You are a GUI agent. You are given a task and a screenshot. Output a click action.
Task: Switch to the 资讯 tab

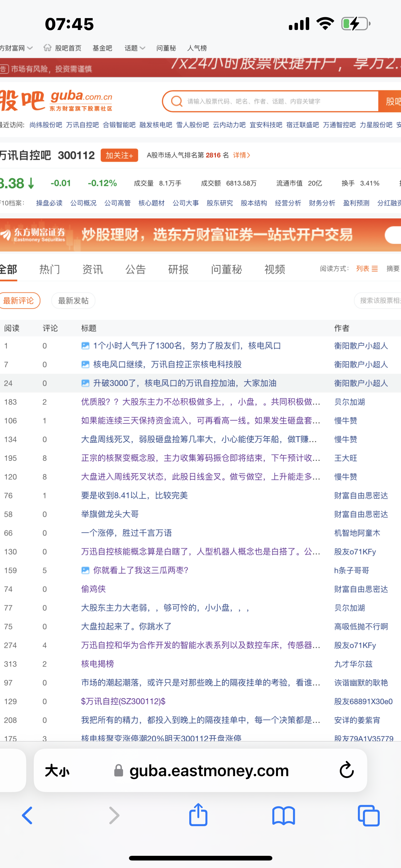[92, 269]
